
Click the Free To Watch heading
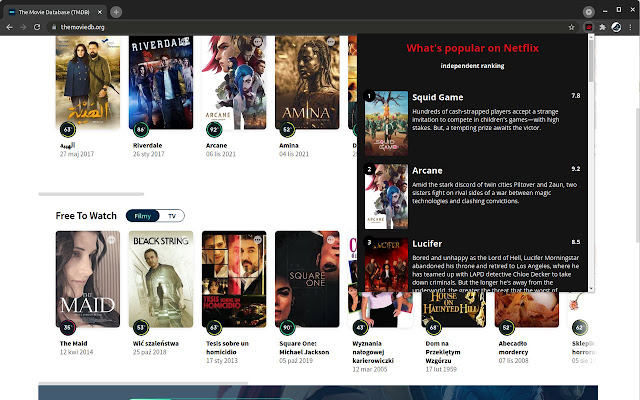click(86, 216)
